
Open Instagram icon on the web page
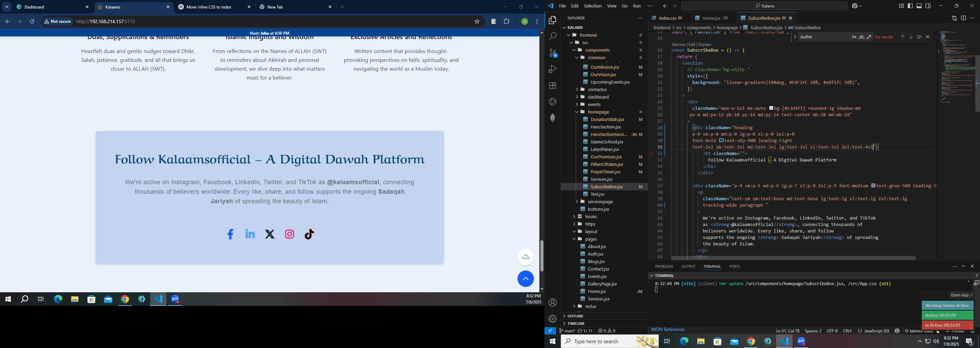[290, 234]
